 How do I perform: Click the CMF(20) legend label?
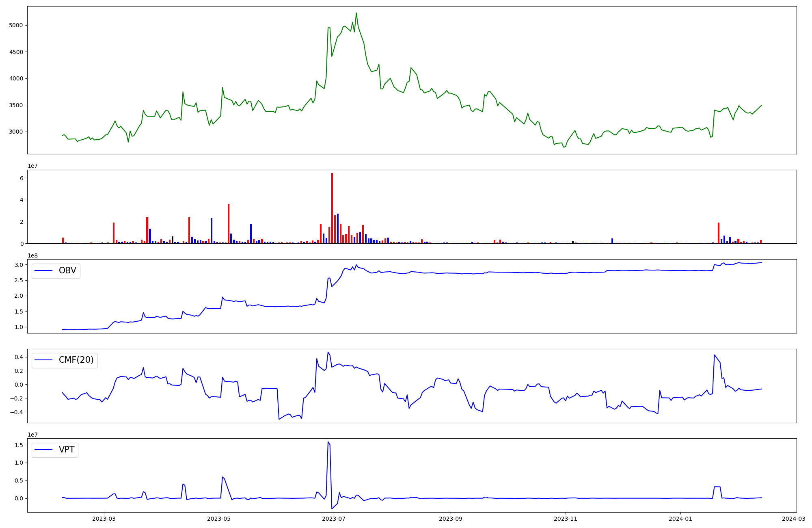[x=76, y=360]
